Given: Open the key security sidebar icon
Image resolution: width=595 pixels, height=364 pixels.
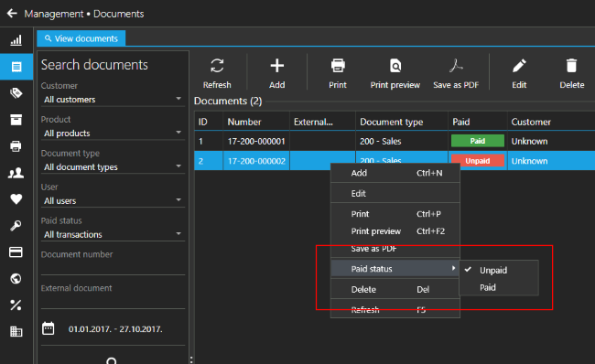Looking at the screenshot, I should 16,226.
